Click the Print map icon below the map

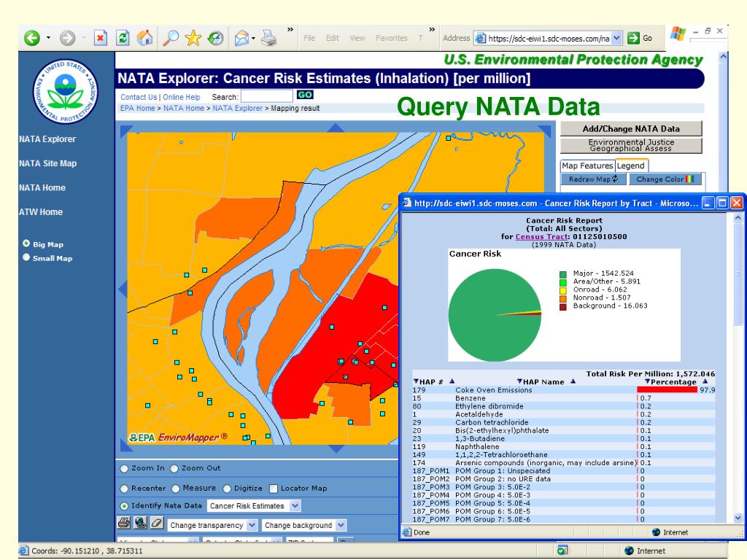123,523
